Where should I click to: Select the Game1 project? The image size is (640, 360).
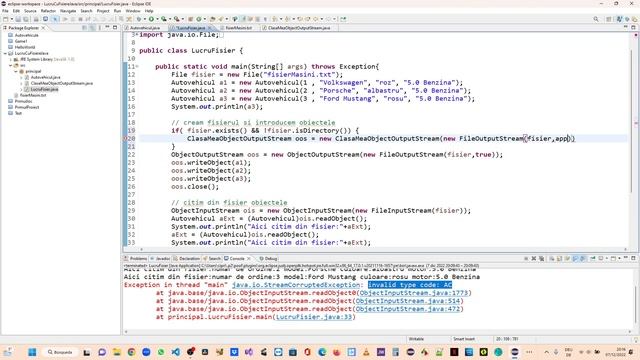pos(18,41)
